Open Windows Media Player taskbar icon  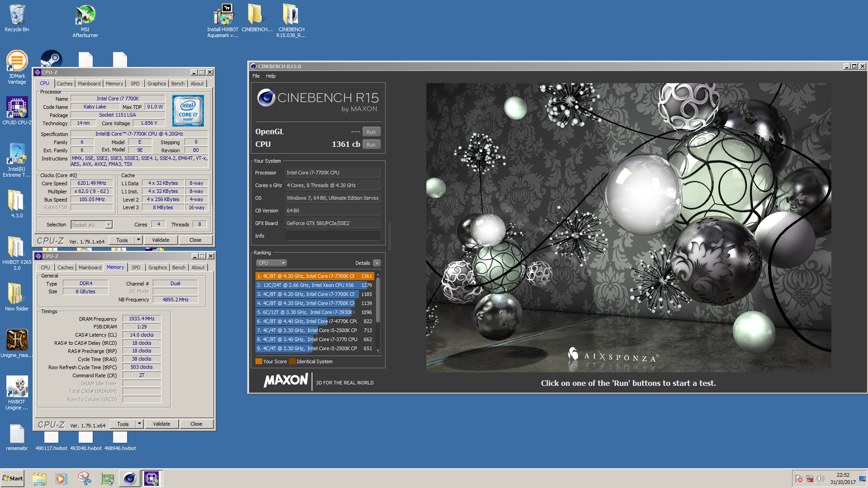point(61,479)
